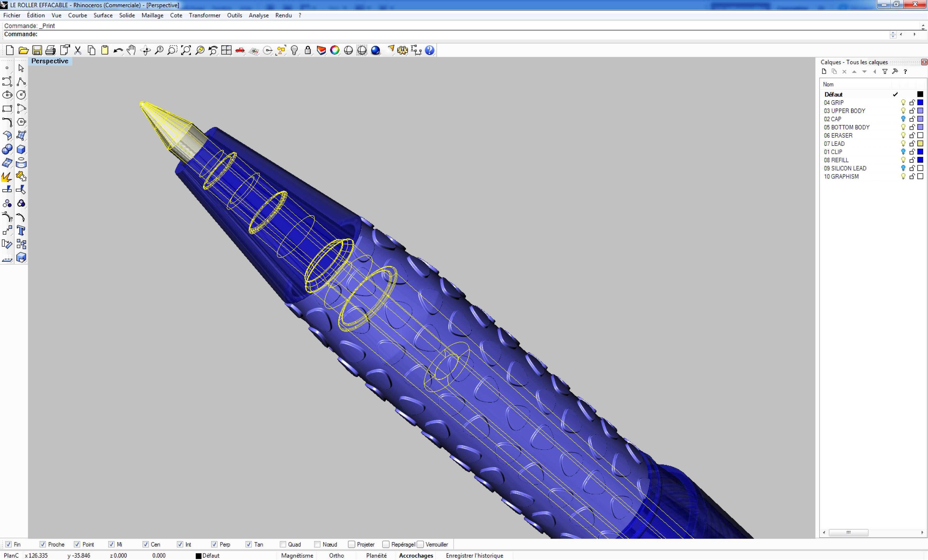
Task: Switch to the Perspective viewport tab
Action: click(x=50, y=61)
